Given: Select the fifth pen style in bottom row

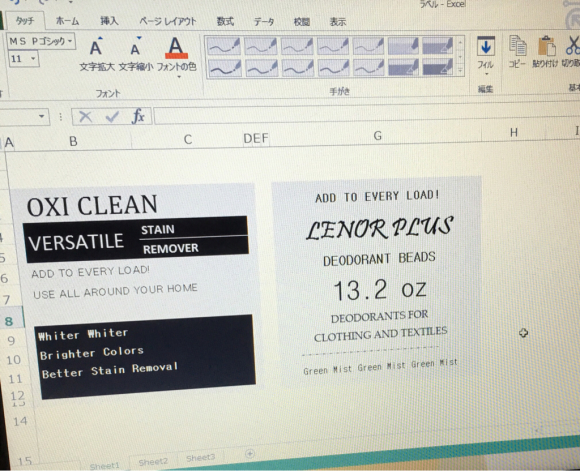Looking at the screenshot, I should pos(369,68).
